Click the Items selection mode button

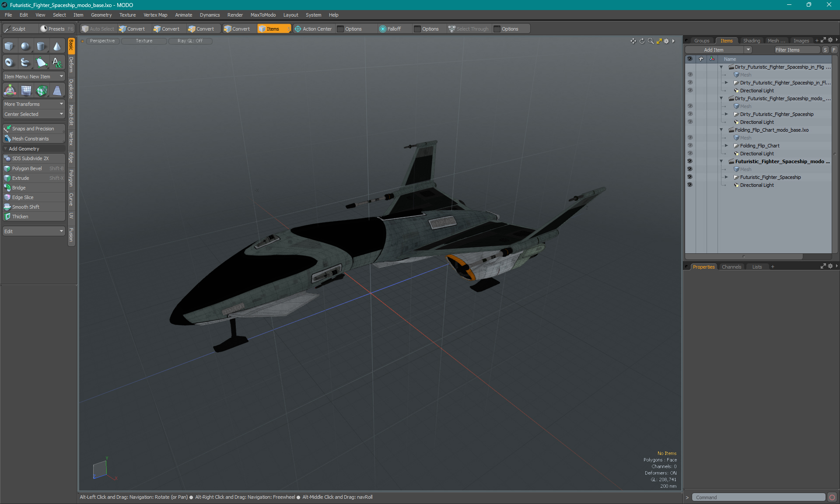click(274, 29)
